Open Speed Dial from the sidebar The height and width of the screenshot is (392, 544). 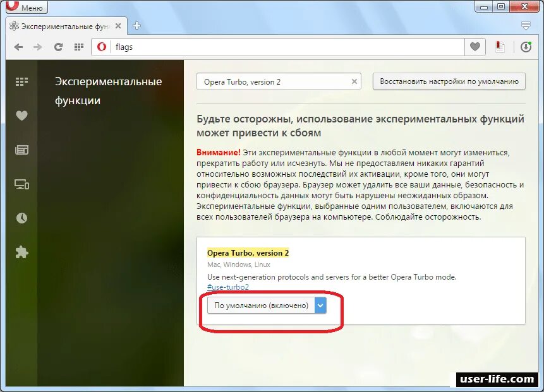point(21,82)
